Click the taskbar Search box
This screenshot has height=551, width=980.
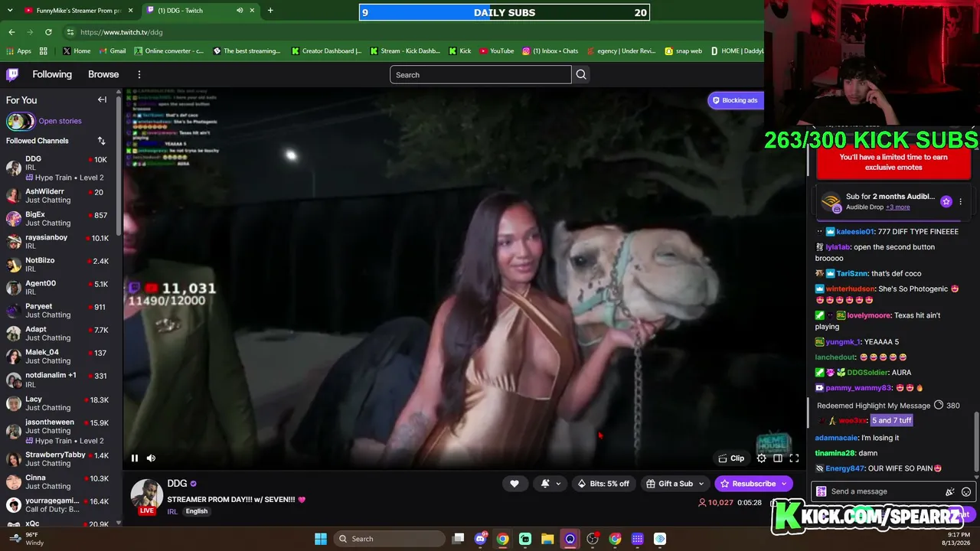(x=390, y=539)
